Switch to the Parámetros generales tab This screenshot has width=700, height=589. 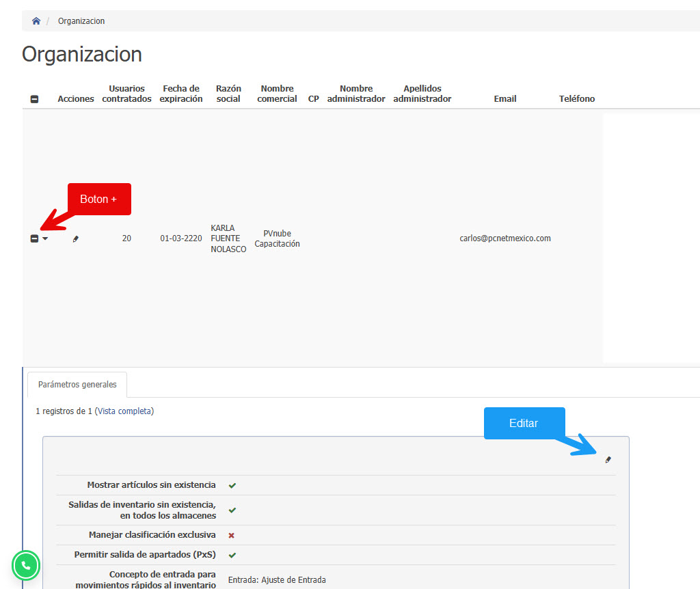click(77, 384)
